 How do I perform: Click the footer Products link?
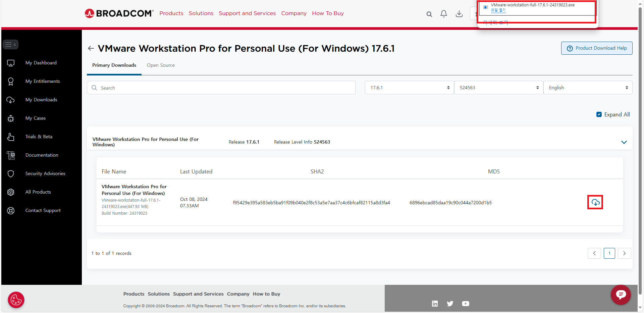tap(134, 294)
